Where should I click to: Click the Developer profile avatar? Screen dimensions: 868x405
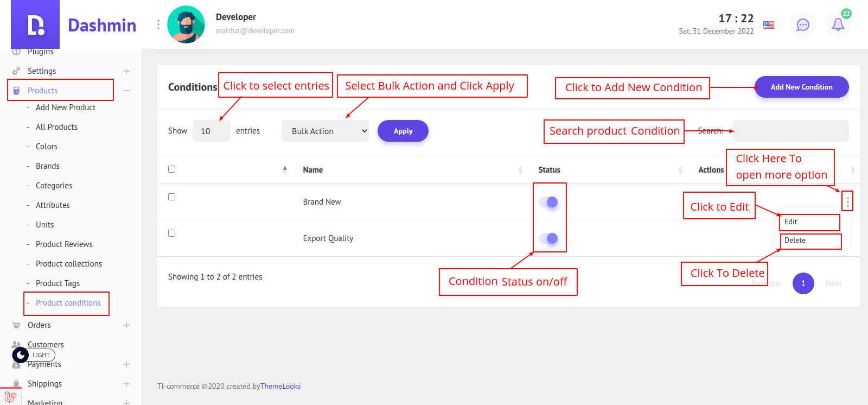point(186,24)
